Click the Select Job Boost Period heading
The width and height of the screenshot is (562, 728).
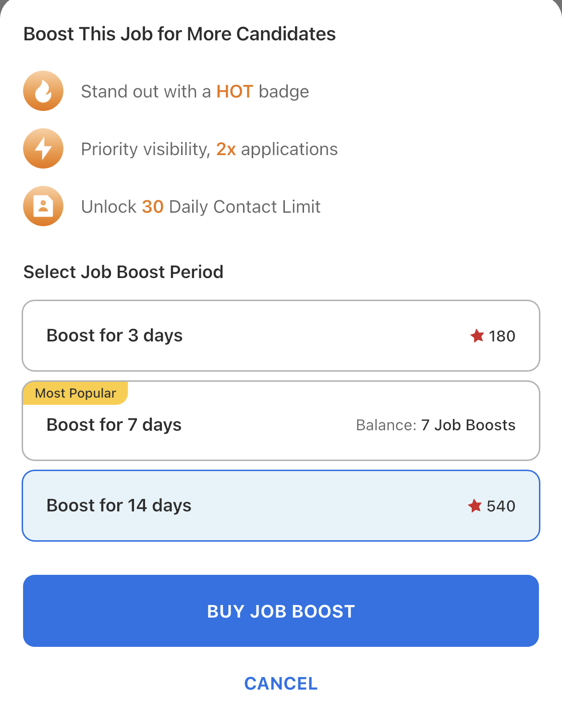pos(123,272)
